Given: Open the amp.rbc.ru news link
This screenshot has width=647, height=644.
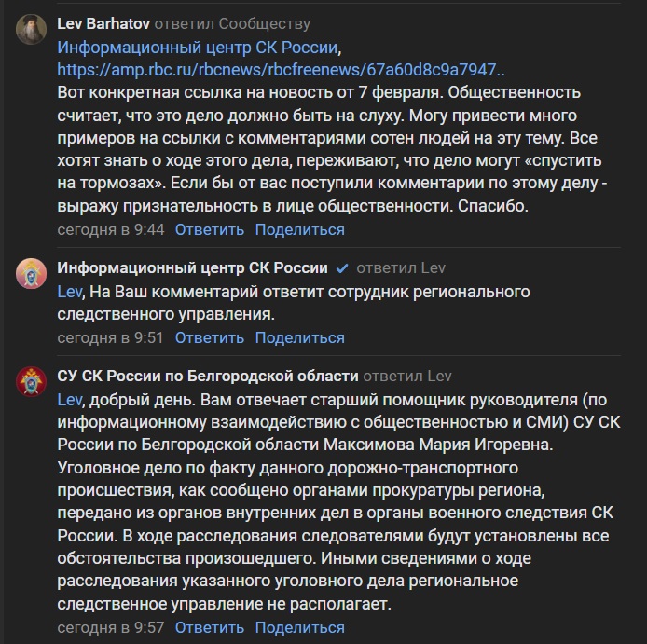Looking at the screenshot, I should pos(281,70).
